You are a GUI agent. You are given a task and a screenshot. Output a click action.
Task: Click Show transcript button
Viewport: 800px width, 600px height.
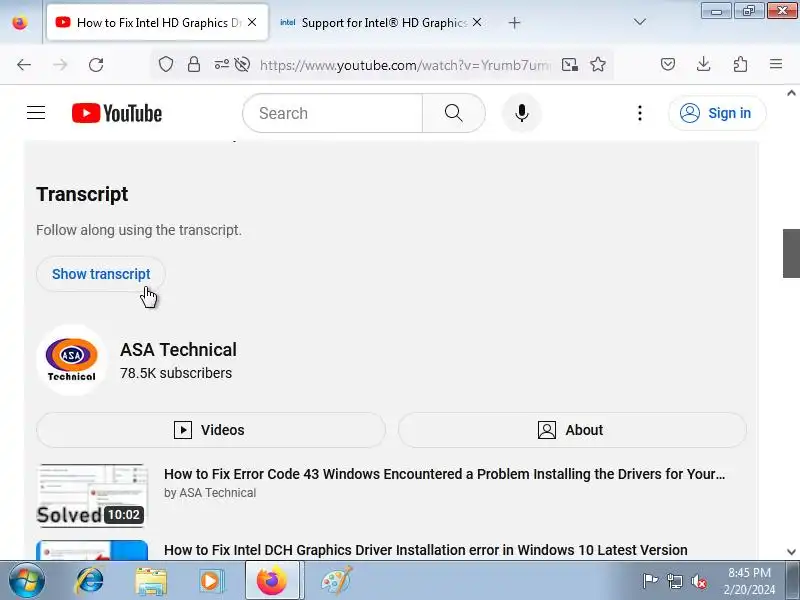coord(101,274)
